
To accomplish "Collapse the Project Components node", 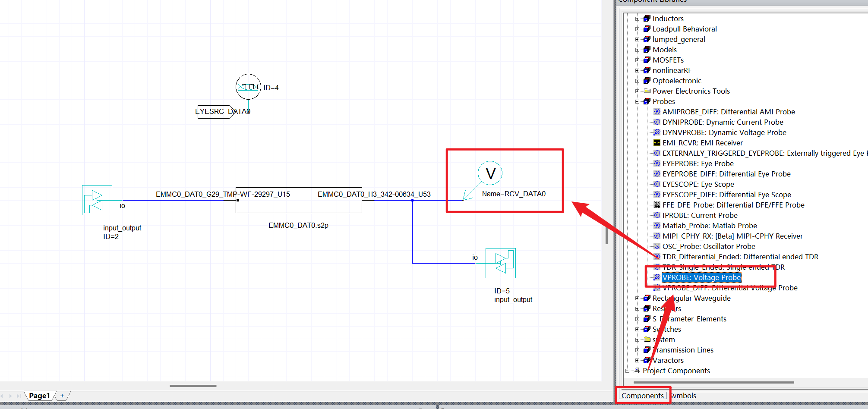I will (627, 371).
